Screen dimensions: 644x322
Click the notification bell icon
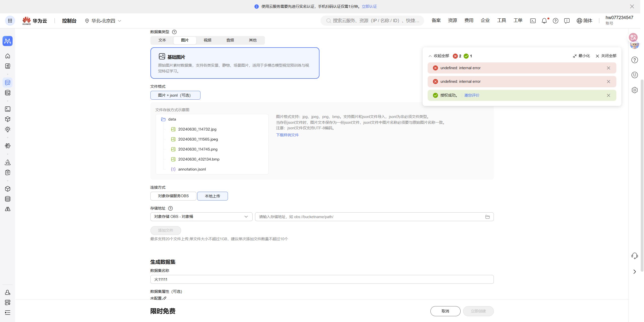544,21
